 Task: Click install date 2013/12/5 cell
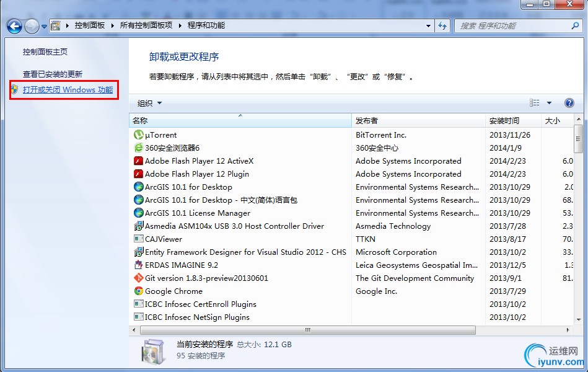coord(507,265)
